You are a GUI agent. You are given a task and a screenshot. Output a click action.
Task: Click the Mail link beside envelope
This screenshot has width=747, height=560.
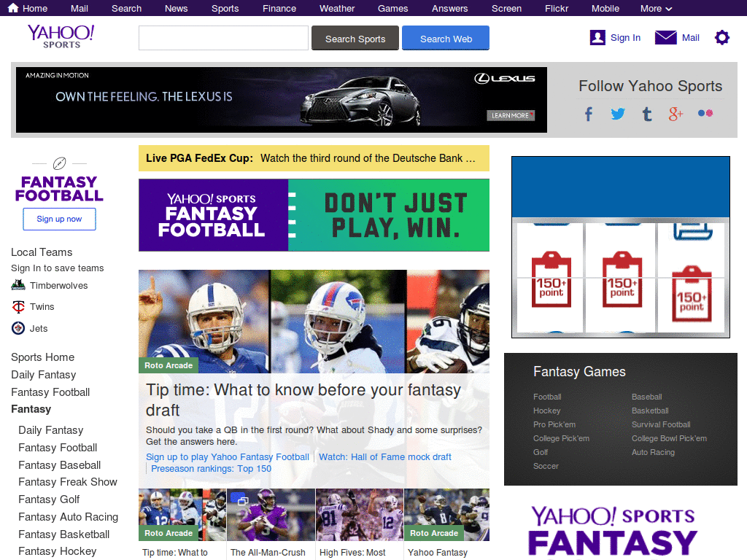690,38
